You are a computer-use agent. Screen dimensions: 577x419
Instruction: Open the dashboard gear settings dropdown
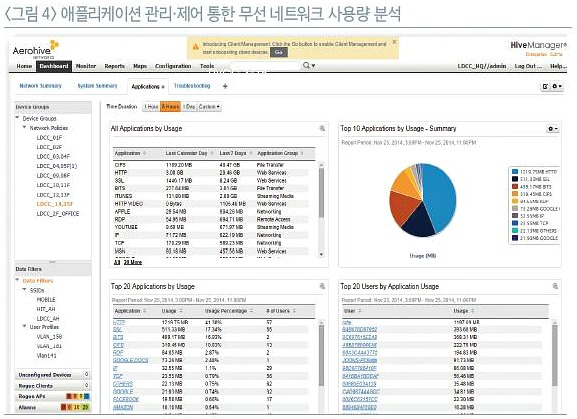pyautogui.click(x=557, y=86)
